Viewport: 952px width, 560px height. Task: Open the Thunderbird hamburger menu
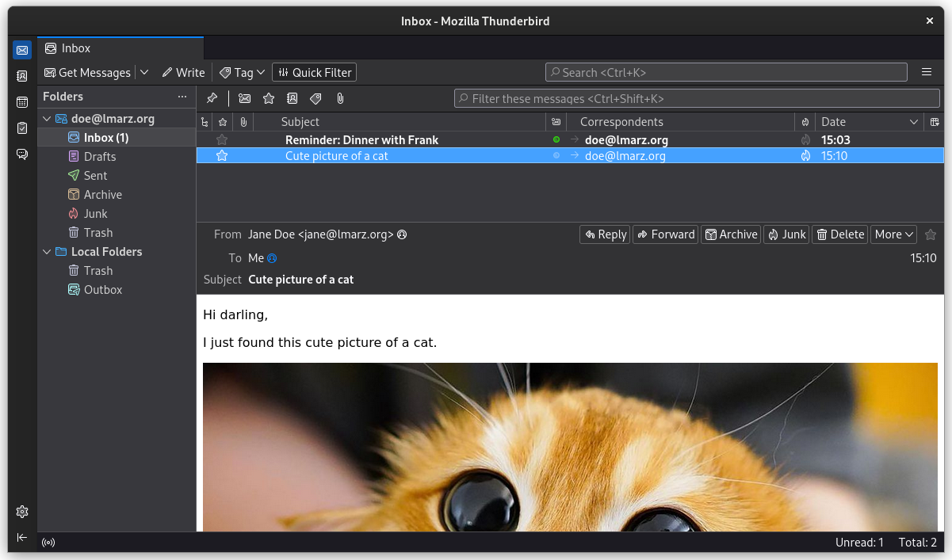pyautogui.click(x=927, y=72)
